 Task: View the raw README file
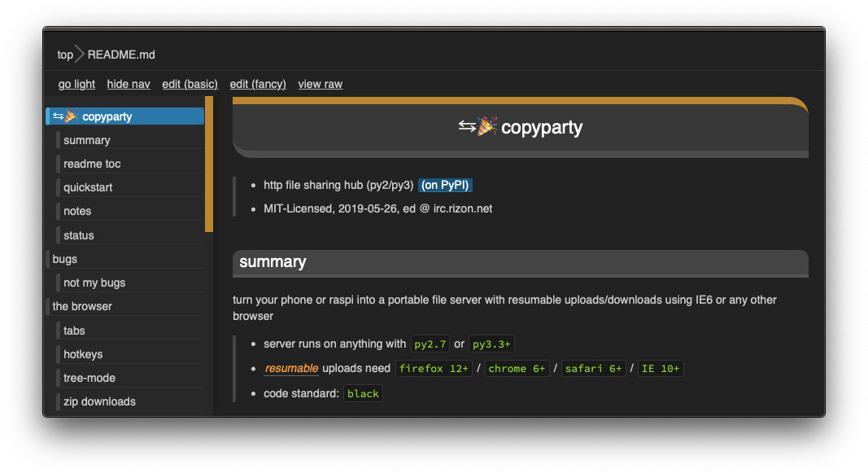[x=320, y=84]
